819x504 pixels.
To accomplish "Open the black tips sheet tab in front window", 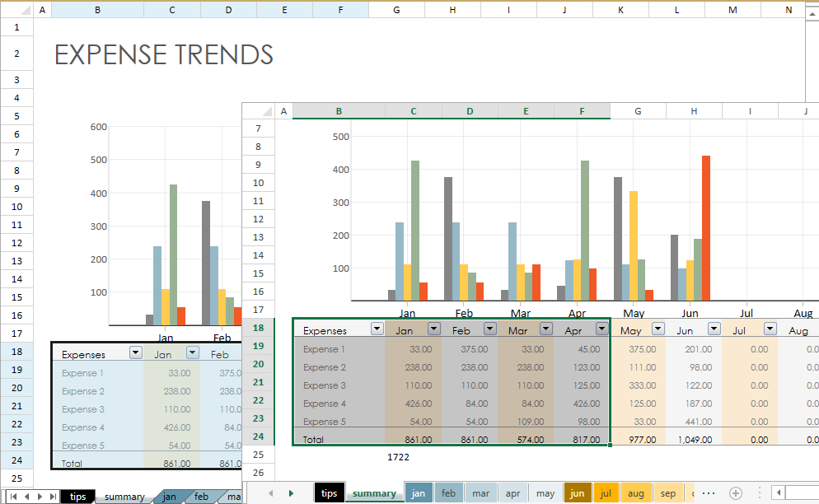I will (329, 493).
